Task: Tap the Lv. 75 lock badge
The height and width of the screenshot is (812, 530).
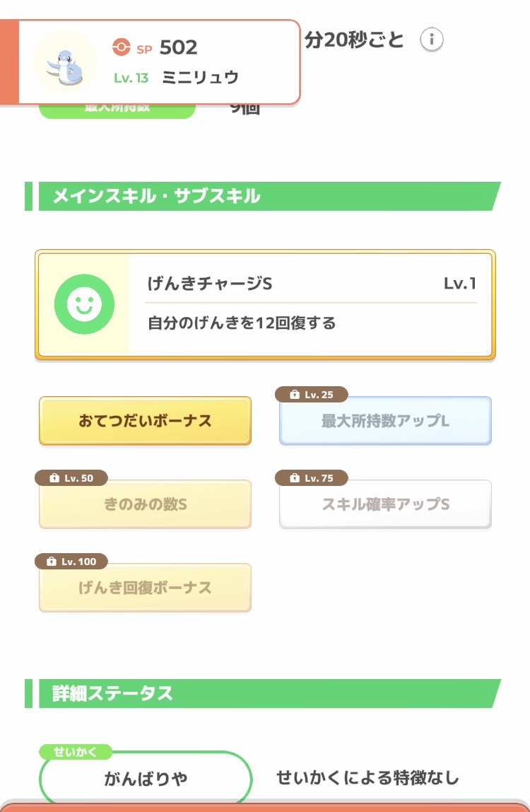Action: tap(312, 478)
